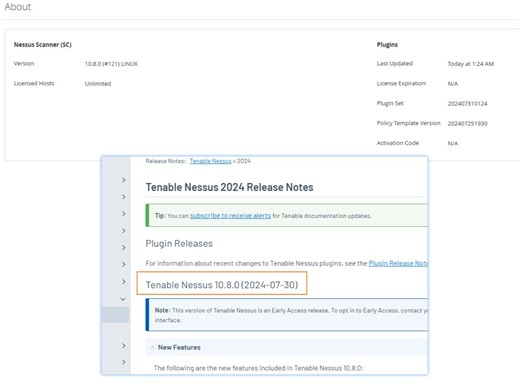Click the N/A value for Activation Code
This screenshot has height=389, width=520.
click(x=453, y=144)
